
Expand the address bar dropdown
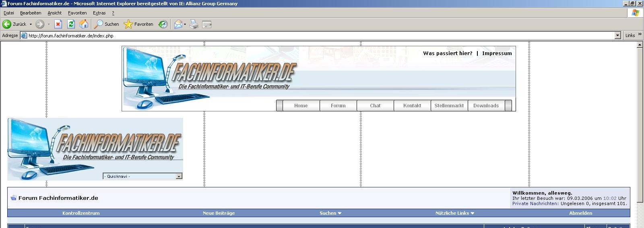618,35
